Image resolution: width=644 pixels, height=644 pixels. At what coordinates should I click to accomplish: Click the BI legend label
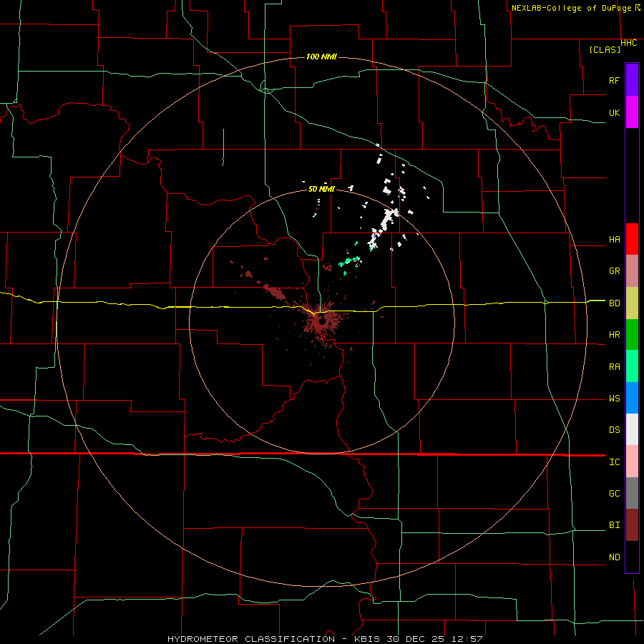[x=614, y=525]
